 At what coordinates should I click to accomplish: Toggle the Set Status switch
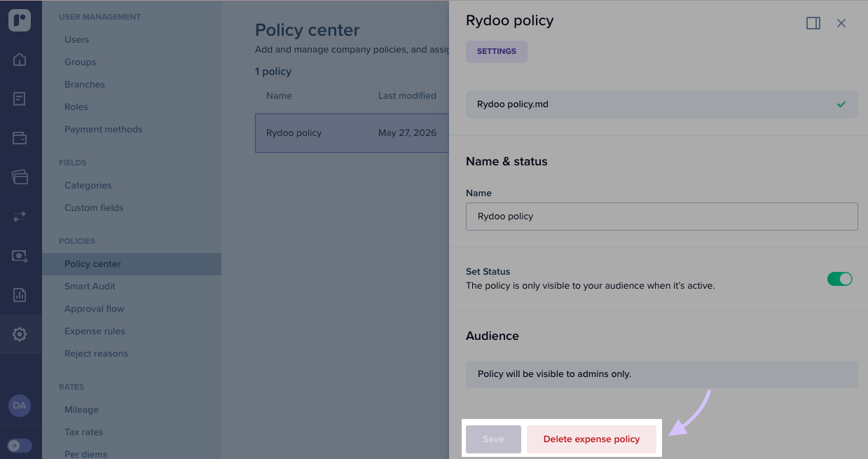[840, 279]
